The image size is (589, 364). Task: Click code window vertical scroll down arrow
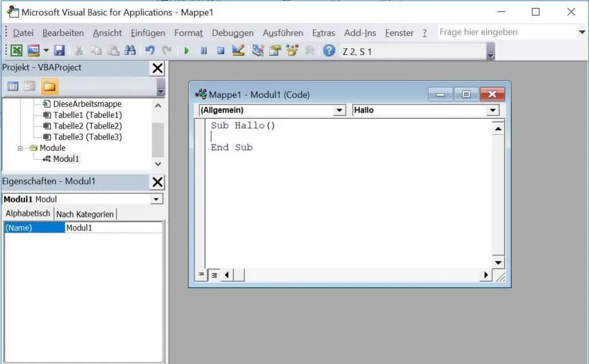coord(498,263)
